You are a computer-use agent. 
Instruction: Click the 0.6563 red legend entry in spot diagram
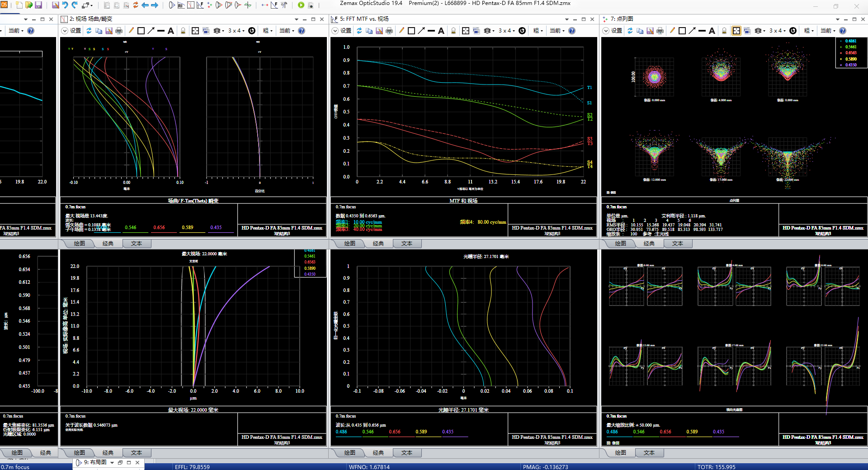click(x=851, y=53)
